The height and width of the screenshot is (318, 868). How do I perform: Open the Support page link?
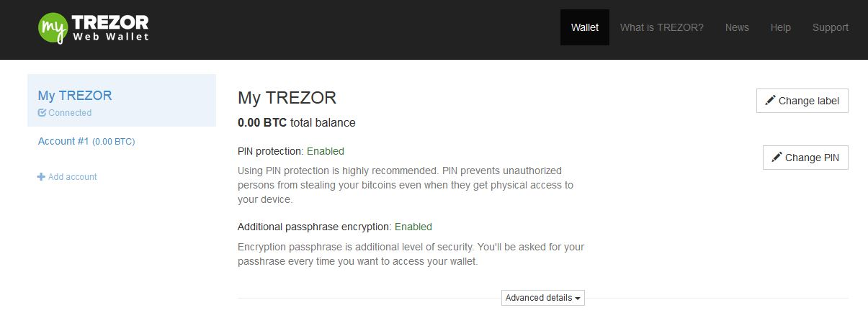(x=831, y=27)
